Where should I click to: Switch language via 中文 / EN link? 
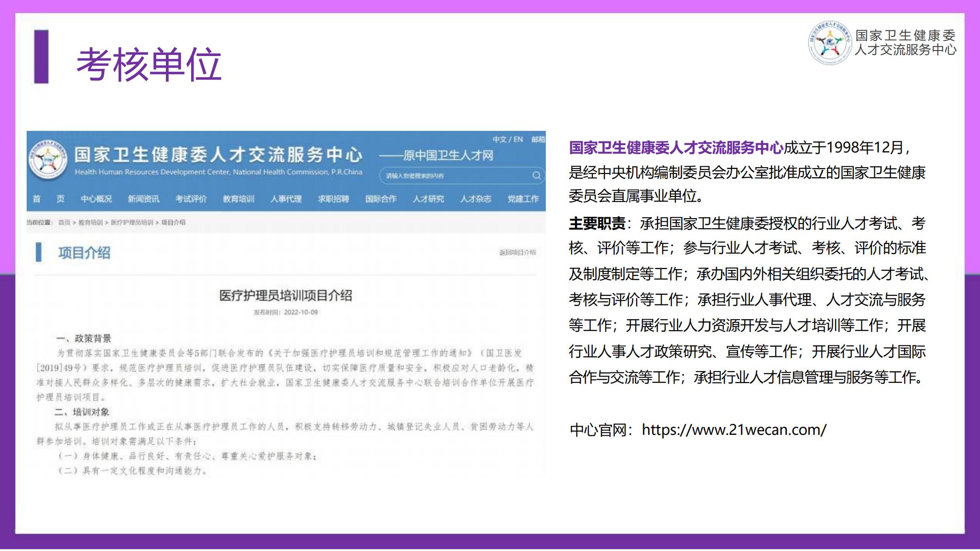[x=508, y=139]
